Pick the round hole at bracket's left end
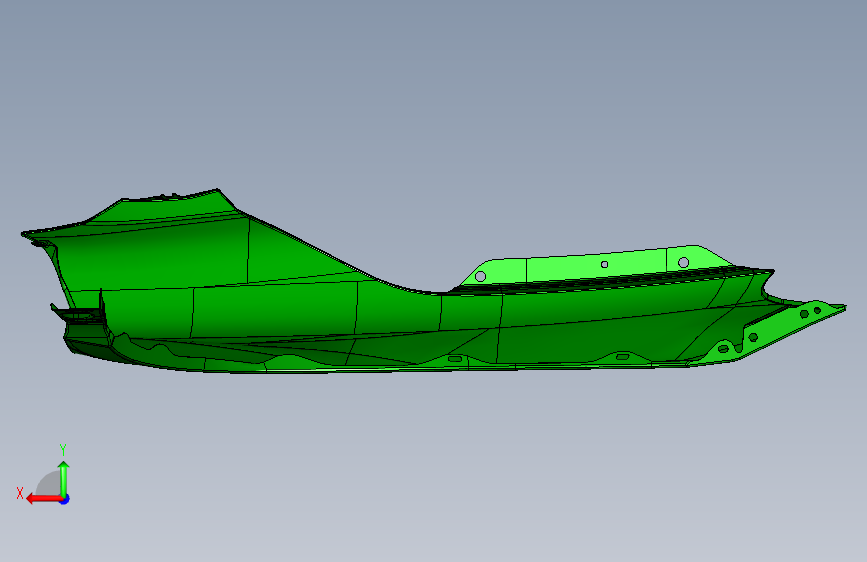The width and height of the screenshot is (867, 562). pyautogui.click(x=480, y=276)
